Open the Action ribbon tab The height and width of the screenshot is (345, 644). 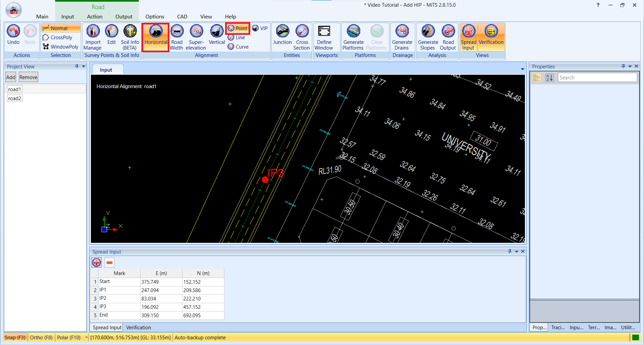pyautogui.click(x=95, y=16)
